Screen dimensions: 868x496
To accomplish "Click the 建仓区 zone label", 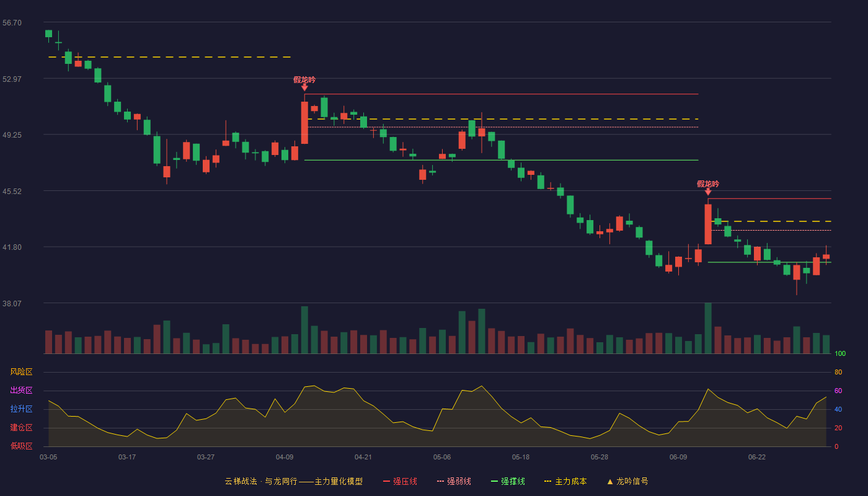I will [x=21, y=428].
